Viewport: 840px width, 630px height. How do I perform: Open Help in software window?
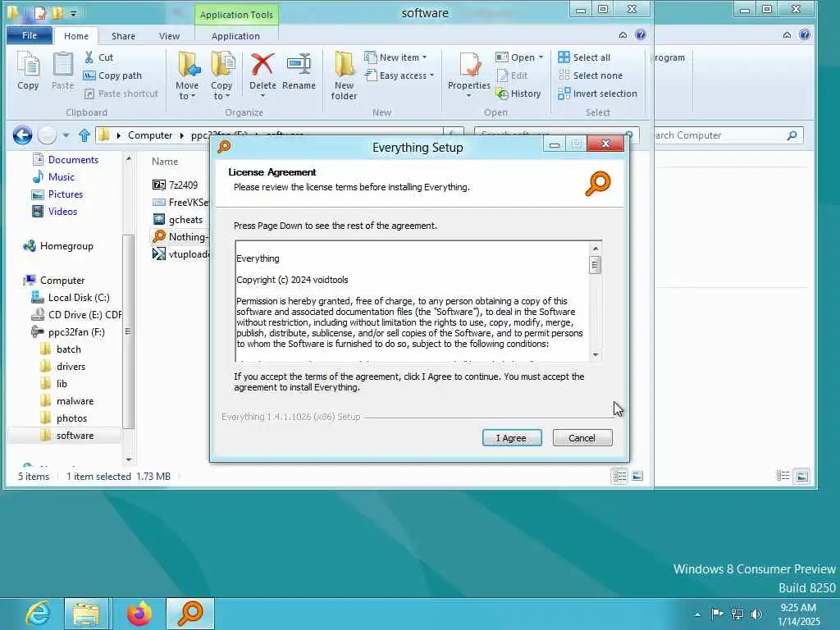pos(640,34)
